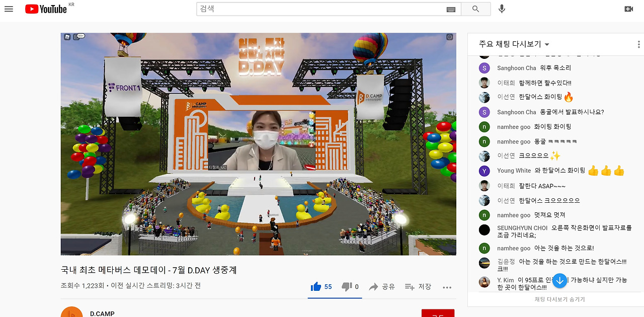Start voice search with microphone icon
The width and height of the screenshot is (644, 317).
point(502,9)
